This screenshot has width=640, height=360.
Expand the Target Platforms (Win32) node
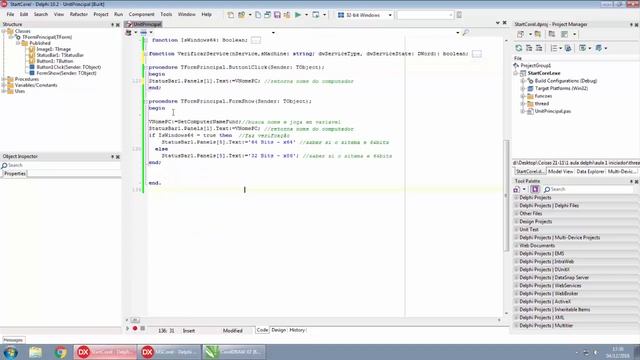[523, 89]
